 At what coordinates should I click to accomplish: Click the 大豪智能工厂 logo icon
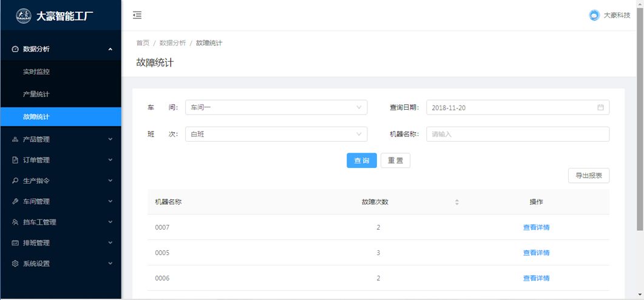point(23,16)
